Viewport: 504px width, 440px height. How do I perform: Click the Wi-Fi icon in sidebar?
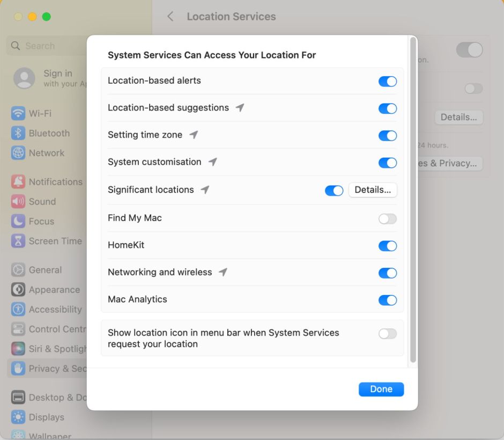point(18,114)
